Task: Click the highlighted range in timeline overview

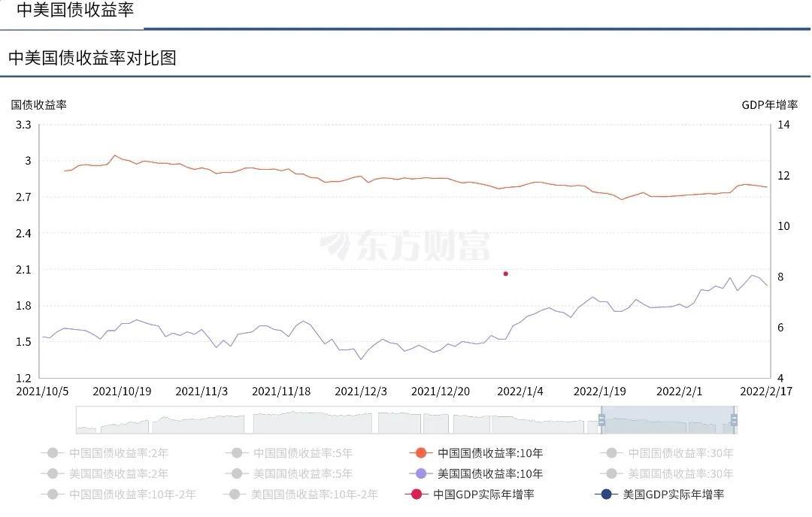Action: [x=668, y=420]
